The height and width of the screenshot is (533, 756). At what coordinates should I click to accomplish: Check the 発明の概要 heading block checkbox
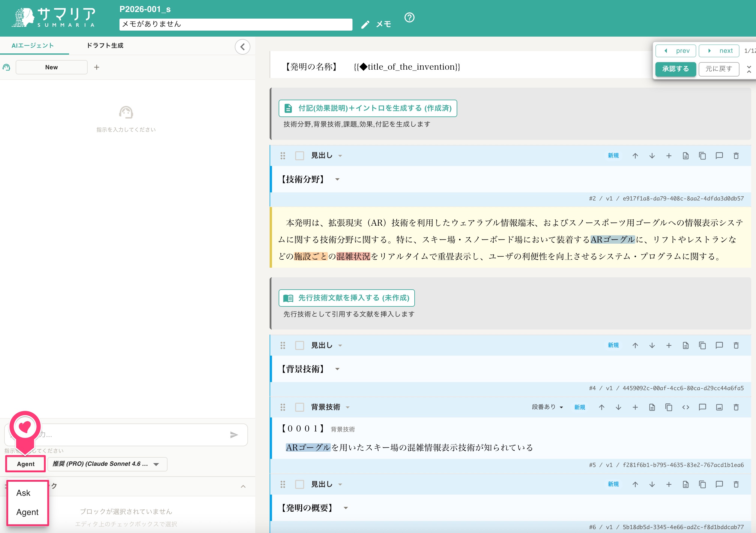point(299,484)
